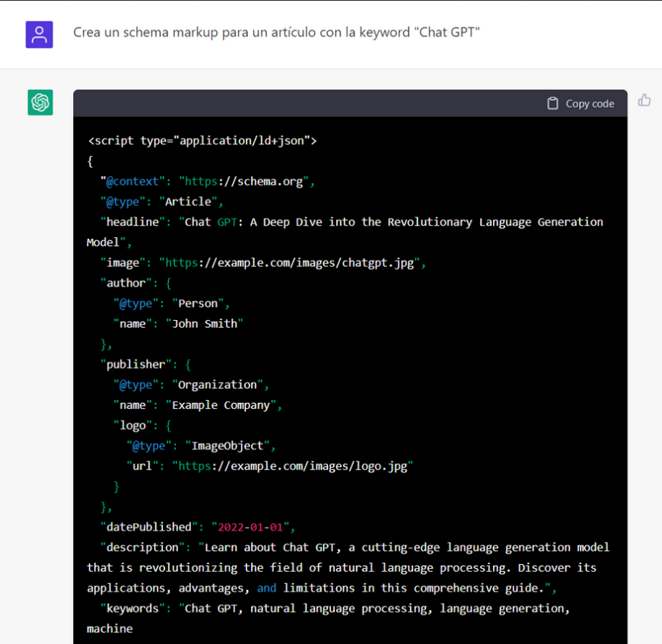Click the "@type": "Organization" line

click(191, 385)
